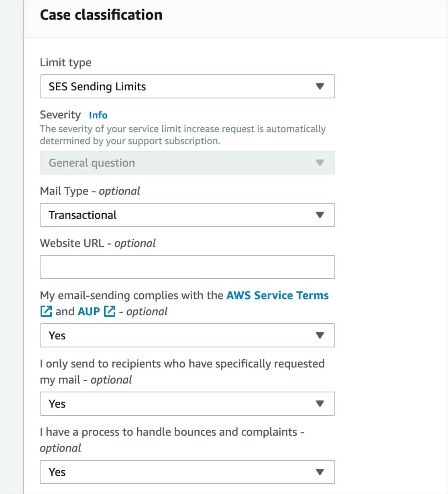The height and width of the screenshot is (494, 448).
Task: Click the dropdown arrow on Mail Type field
Action: coord(320,215)
